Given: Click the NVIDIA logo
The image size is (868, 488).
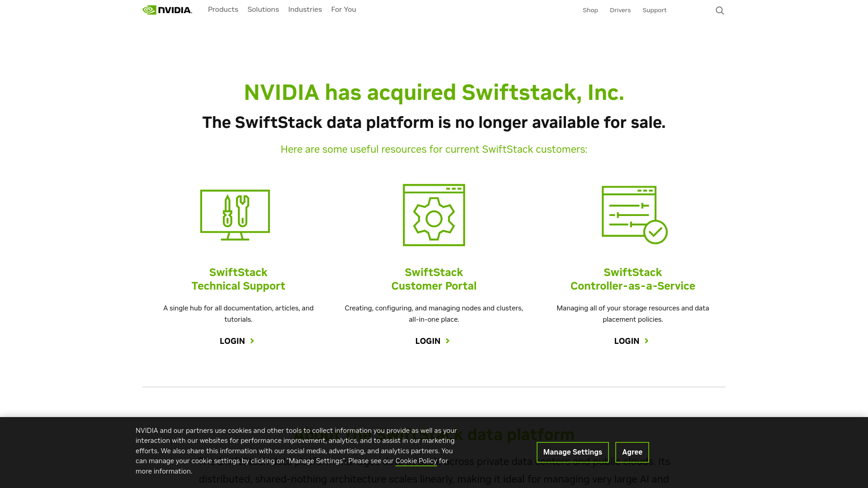Looking at the screenshot, I should tap(167, 10).
